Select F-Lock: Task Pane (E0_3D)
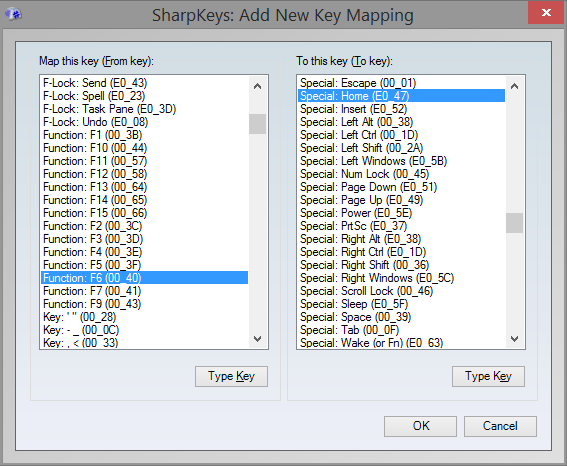This screenshot has height=466, width=567. coord(144,109)
